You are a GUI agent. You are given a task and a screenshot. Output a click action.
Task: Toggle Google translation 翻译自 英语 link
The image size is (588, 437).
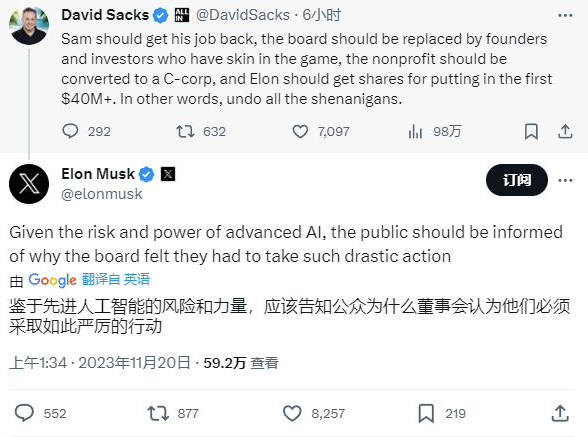(116, 279)
